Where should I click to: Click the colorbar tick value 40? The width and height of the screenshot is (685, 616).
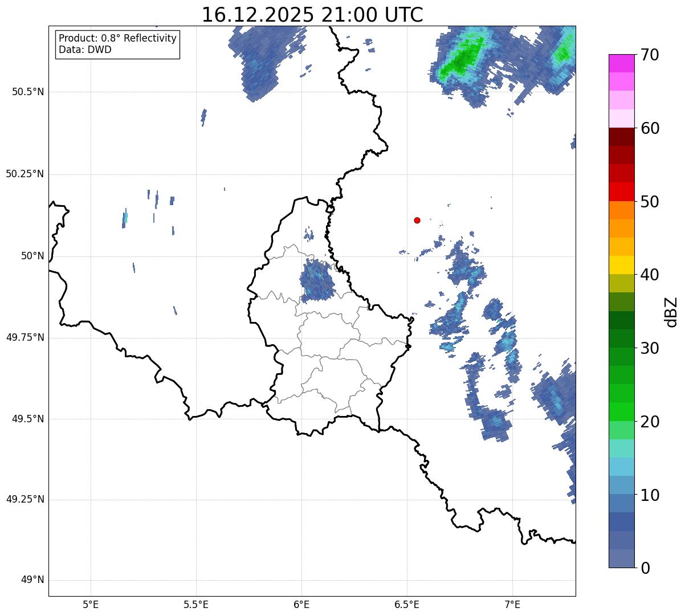click(650, 275)
